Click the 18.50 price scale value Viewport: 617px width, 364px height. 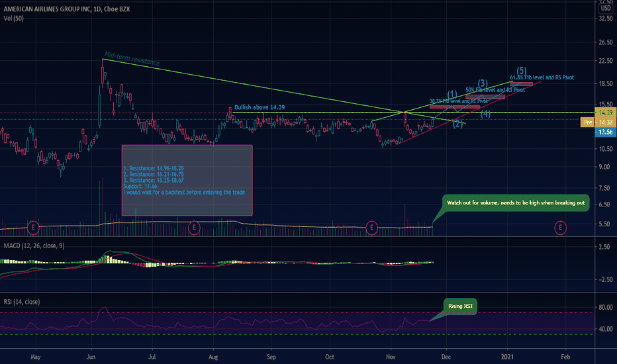(606, 83)
